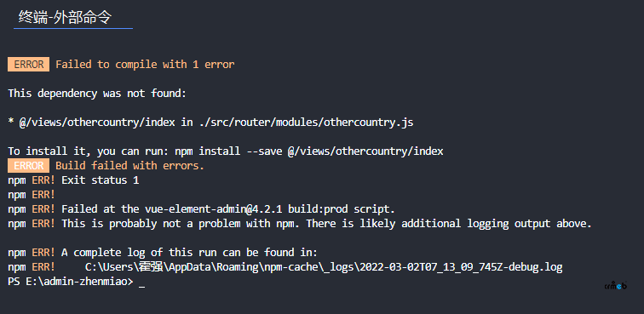644x314 pixels.
Task: Select the 终端-外部命令 tab
Action: coord(65,18)
